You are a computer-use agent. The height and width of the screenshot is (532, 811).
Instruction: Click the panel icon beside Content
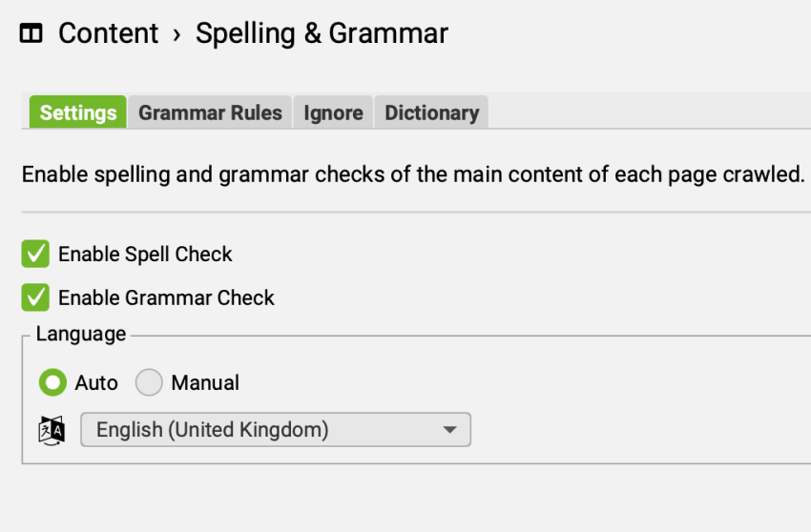point(31,34)
